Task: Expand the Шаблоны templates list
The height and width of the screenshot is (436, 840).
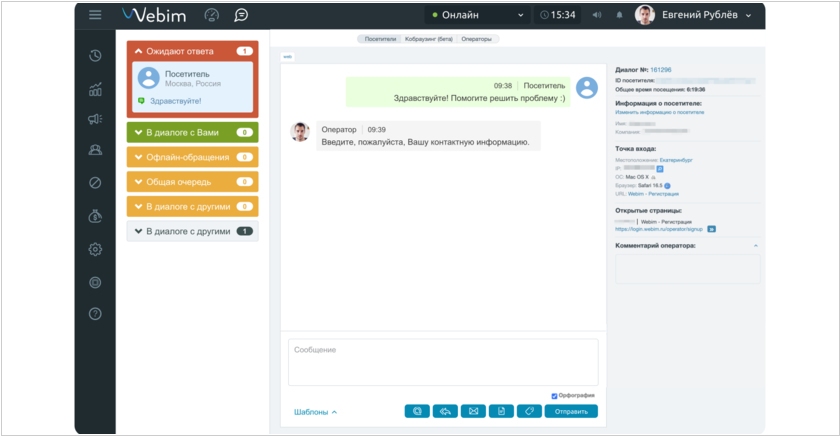Action: click(x=315, y=412)
